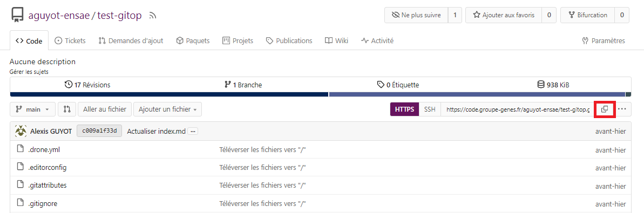View the 0 Étiquette tags list

398,85
